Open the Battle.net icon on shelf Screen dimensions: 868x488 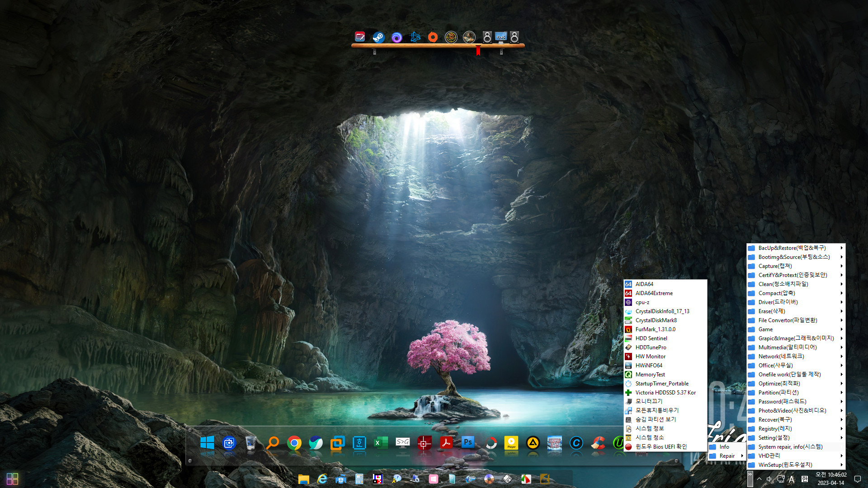415,37
